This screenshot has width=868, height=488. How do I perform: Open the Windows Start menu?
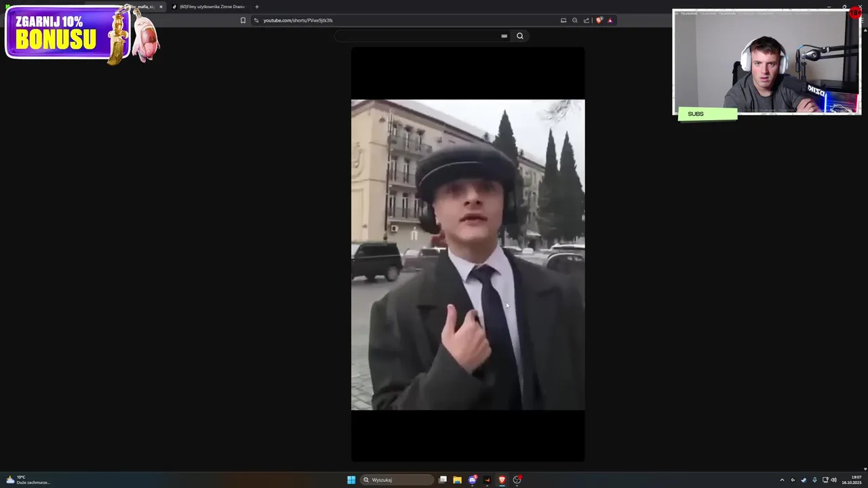pyautogui.click(x=351, y=480)
